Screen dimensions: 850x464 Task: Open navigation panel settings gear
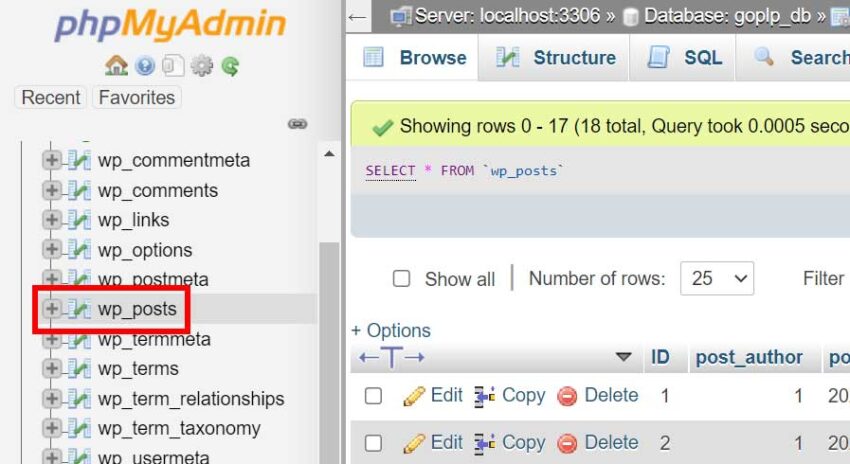pos(202,66)
